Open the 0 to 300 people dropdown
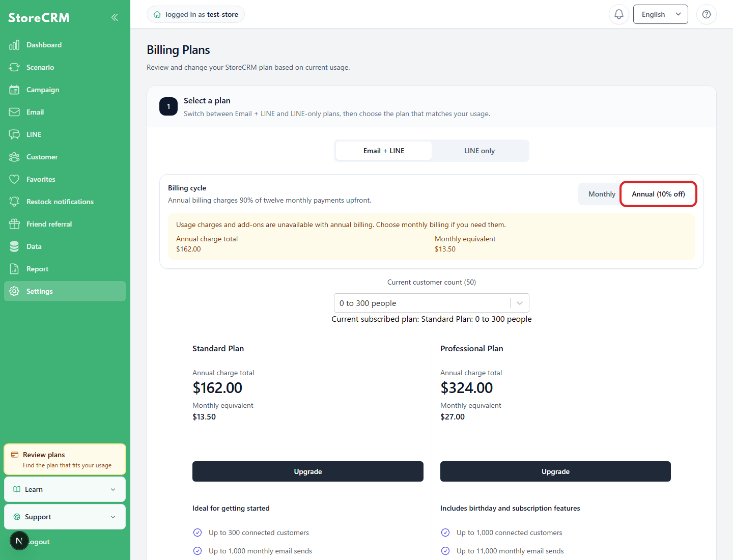This screenshot has height=560, width=733. [432, 303]
